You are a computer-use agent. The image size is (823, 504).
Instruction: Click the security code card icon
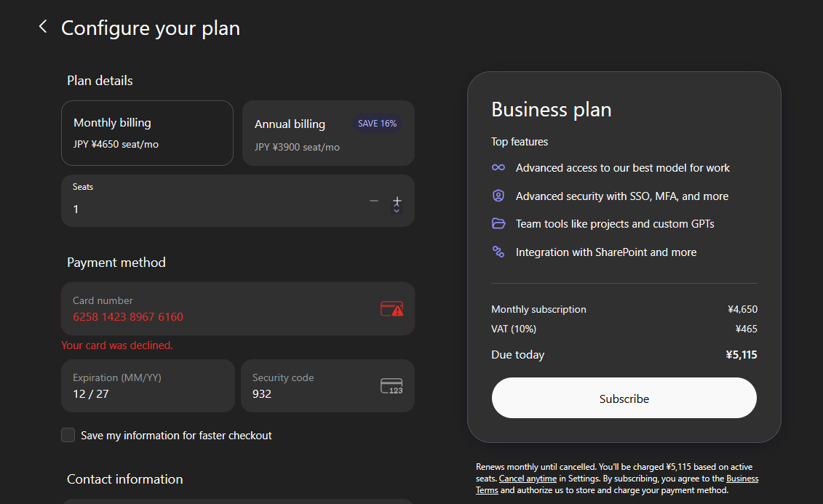tap(391, 386)
